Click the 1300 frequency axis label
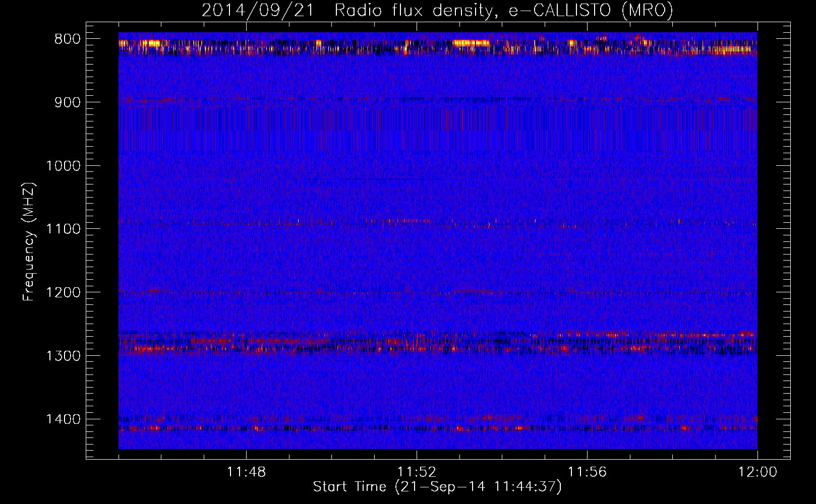The height and width of the screenshot is (504, 816). (63, 356)
